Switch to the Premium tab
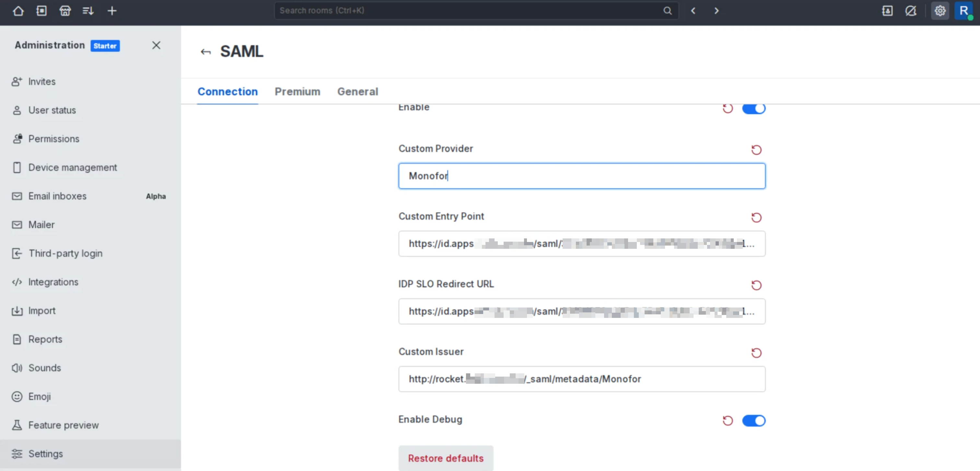Screen dimensions: 980x471 [297, 91]
